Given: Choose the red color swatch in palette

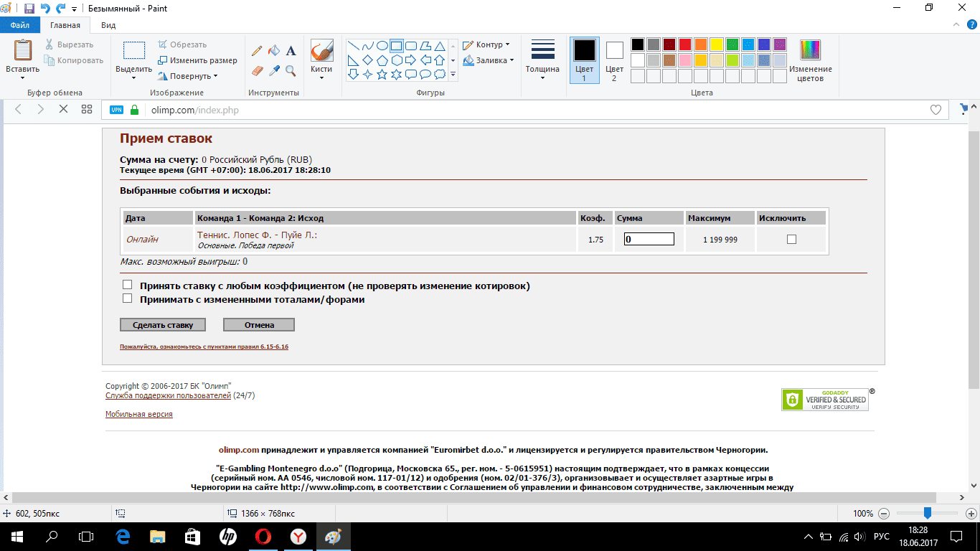Looking at the screenshot, I should (685, 44).
